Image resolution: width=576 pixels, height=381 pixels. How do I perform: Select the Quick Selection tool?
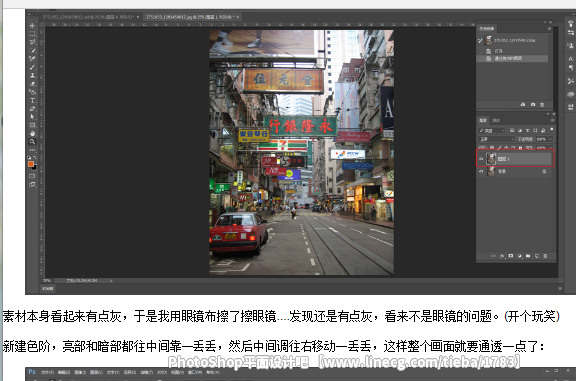(x=32, y=50)
